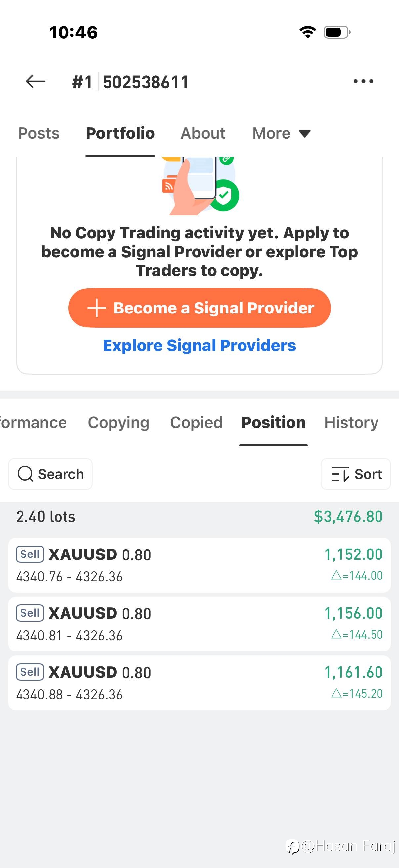Open the three-dots options menu

pos(363,81)
